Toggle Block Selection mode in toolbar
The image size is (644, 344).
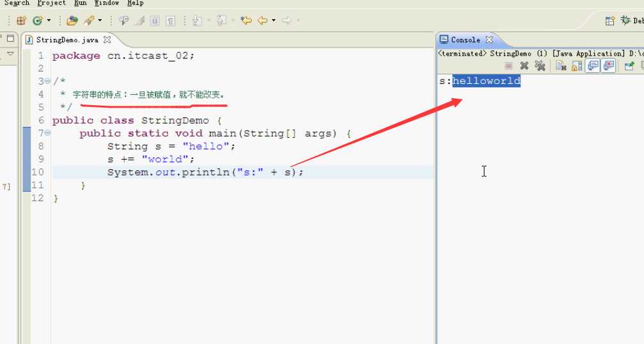click(x=155, y=20)
